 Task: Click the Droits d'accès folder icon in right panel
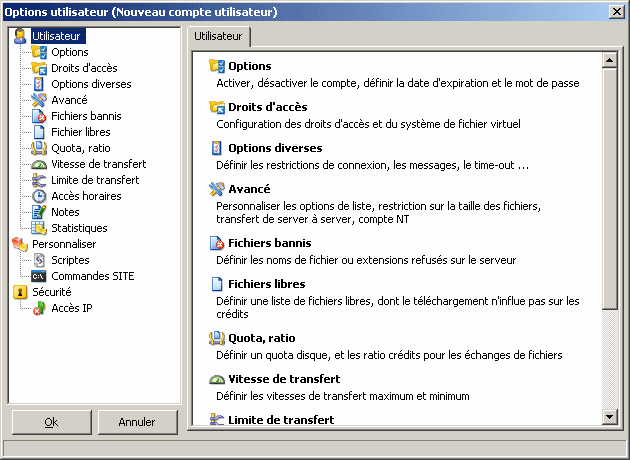217,107
